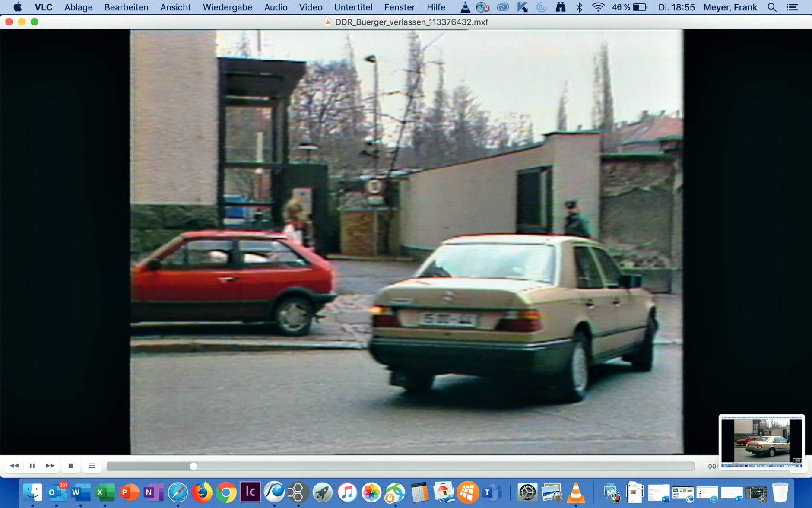The image size is (812, 508).
Task: Click the playback position slider handle
Action: 193,466
